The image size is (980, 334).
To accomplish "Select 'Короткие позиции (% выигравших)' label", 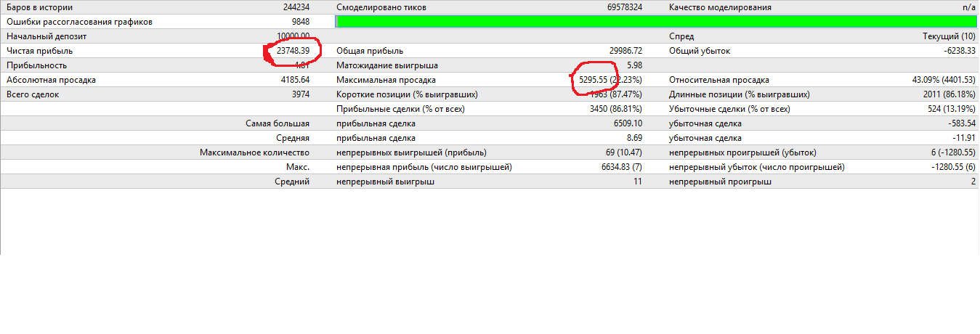I will coord(408,94).
